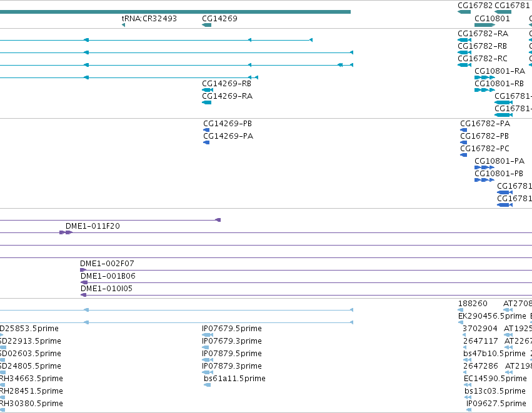Viewport: 532px width, 413px height.
Task: Select the IP07679.5prime EST glyph
Action: (208, 335)
